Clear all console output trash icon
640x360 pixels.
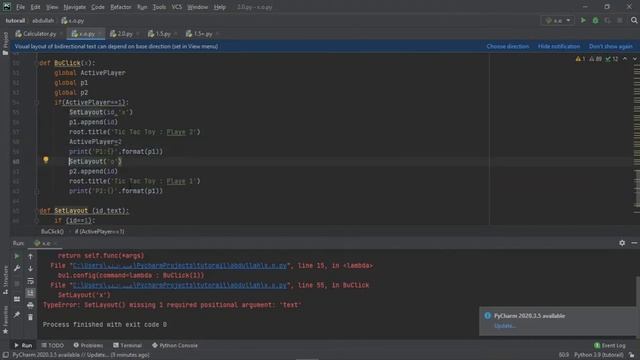click(30, 317)
